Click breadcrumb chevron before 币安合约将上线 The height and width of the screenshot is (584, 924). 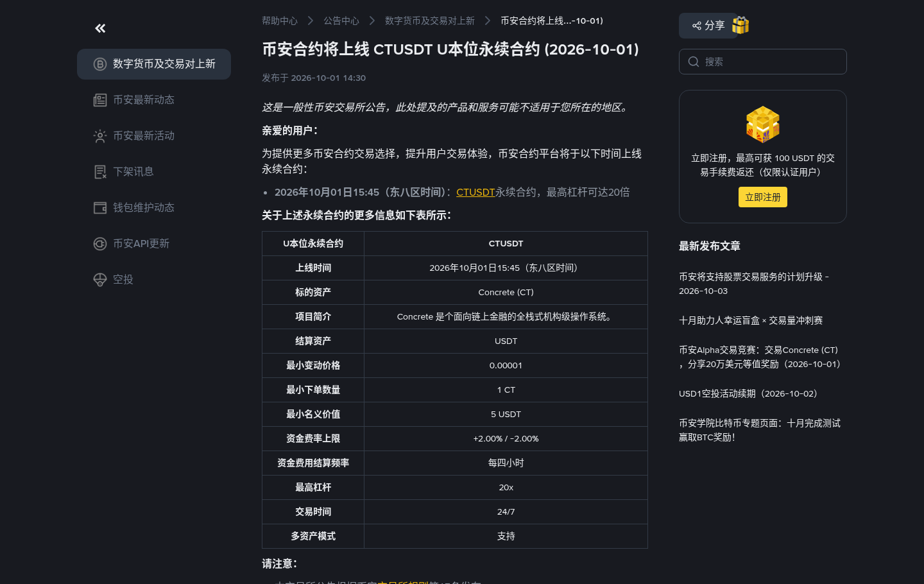point(488,21)
